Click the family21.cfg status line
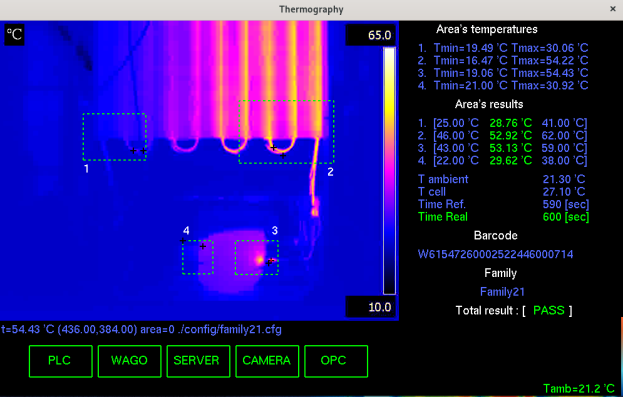This screenshot has width=623, height=397. tap(141, 329)
